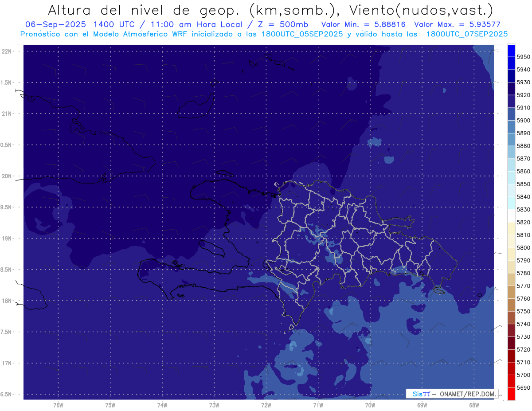
Task: Click the latitude label 18N
Action: pyautogui.click(x=7, y=301)
